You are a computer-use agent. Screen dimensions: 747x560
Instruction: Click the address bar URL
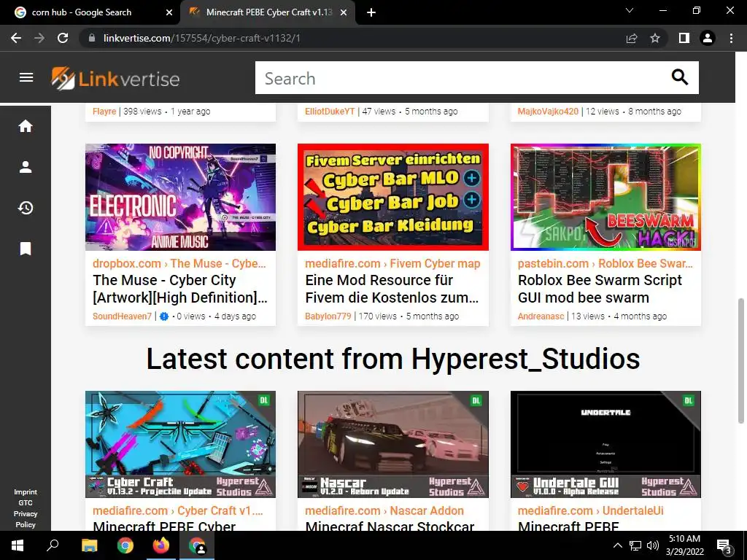(x=202, y=38)
